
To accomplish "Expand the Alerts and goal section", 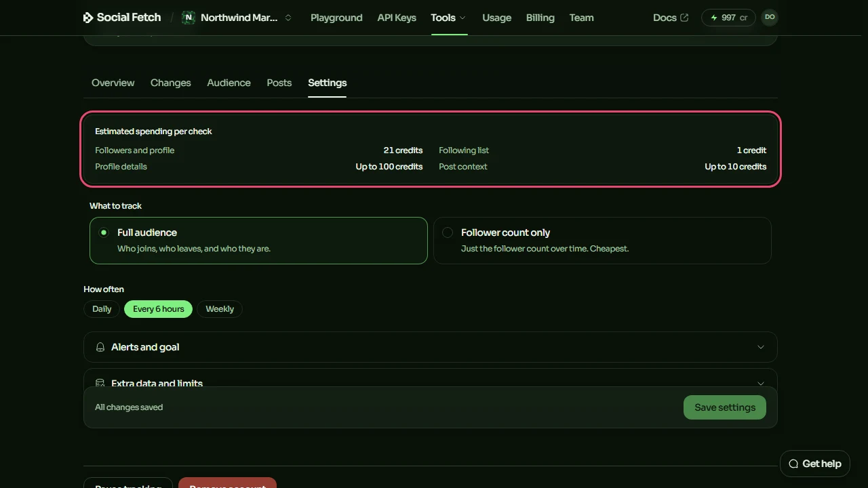I will pos(431,347).
